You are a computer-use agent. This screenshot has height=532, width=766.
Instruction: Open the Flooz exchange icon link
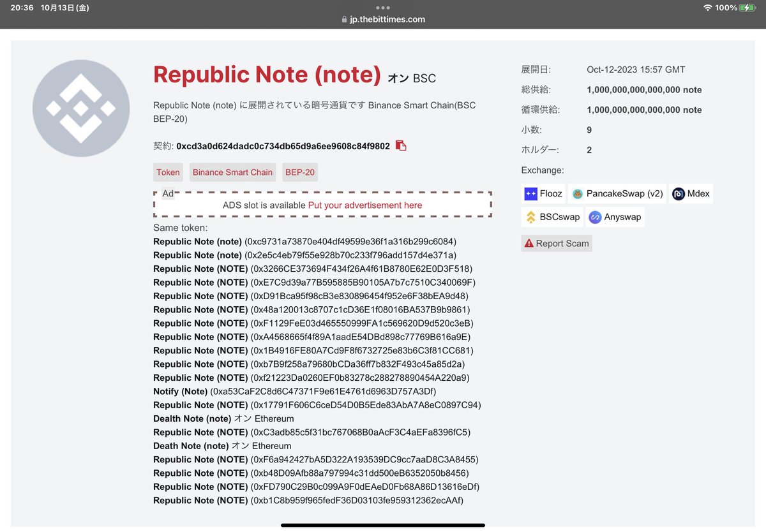tap(543, 194)
